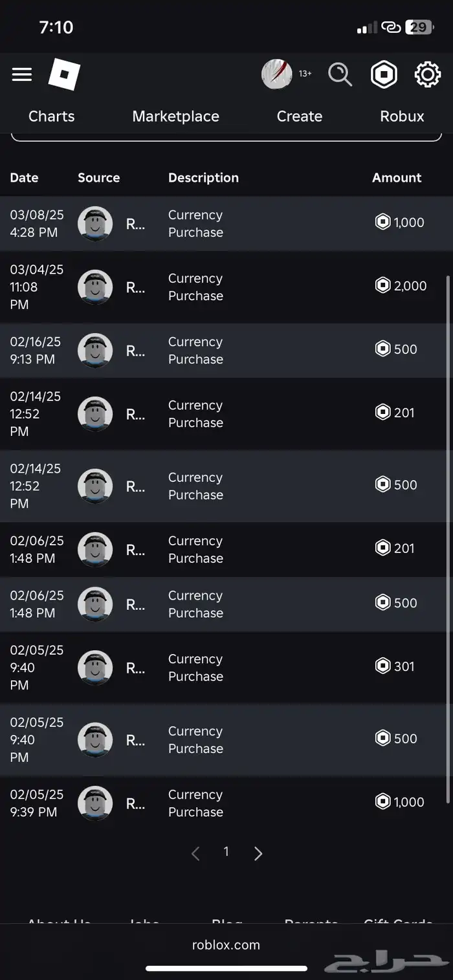Open the profile avatar at top

tap(277, 74)
